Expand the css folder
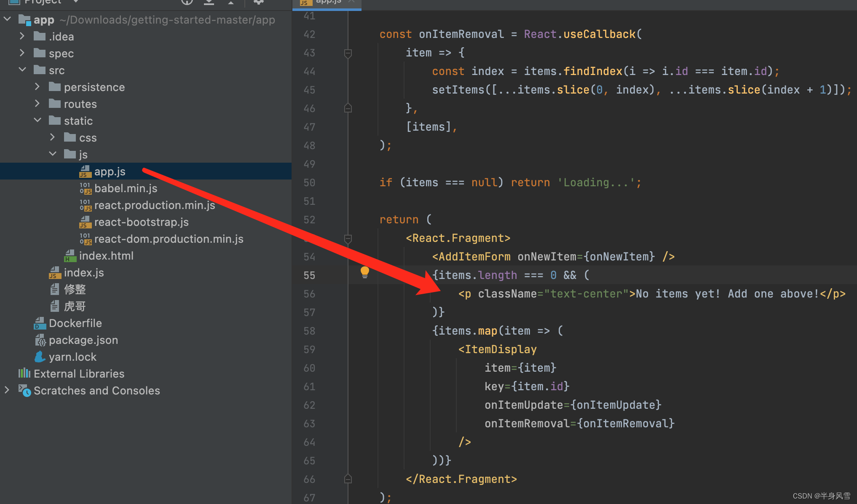Screen dimensions: 857x504 tap(52, 137)
